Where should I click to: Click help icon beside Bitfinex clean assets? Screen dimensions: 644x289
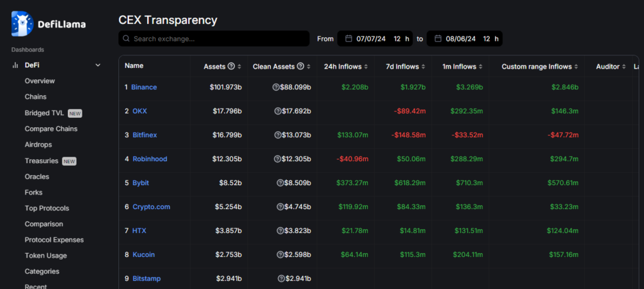click(x=277, y=135)
